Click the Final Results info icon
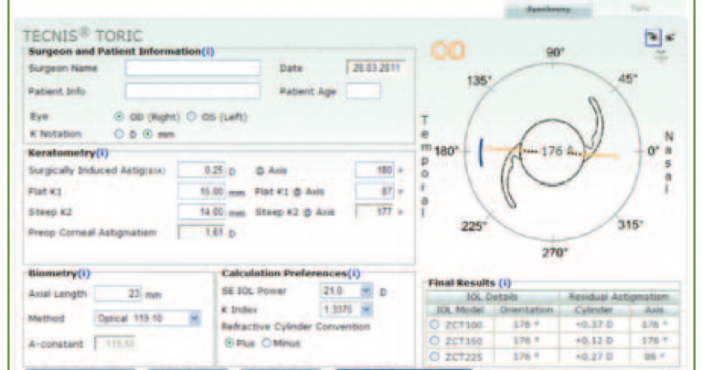The image size is (702, 370). (505, 283)
